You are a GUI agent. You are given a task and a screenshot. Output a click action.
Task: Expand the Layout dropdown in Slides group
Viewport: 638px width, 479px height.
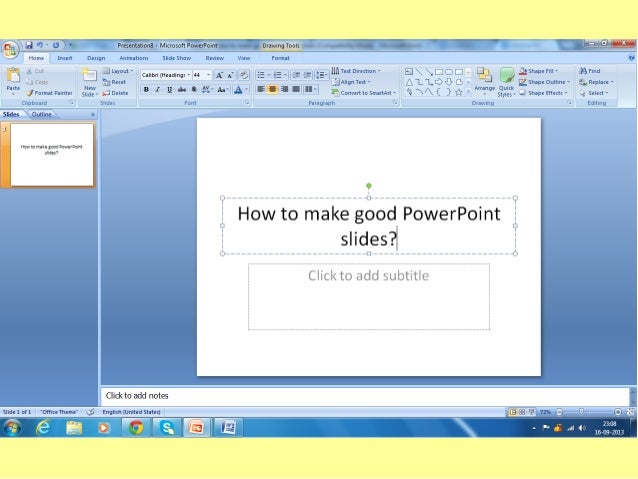coord(120,71)
